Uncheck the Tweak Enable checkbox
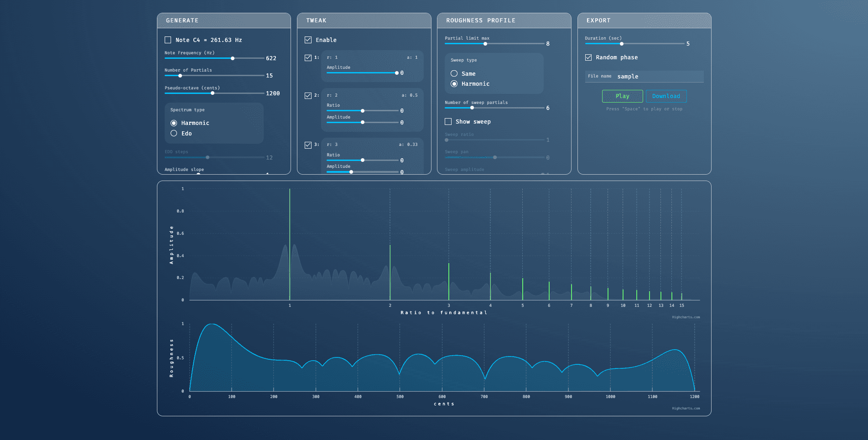868x440 pixels. [x=308, y=40]
